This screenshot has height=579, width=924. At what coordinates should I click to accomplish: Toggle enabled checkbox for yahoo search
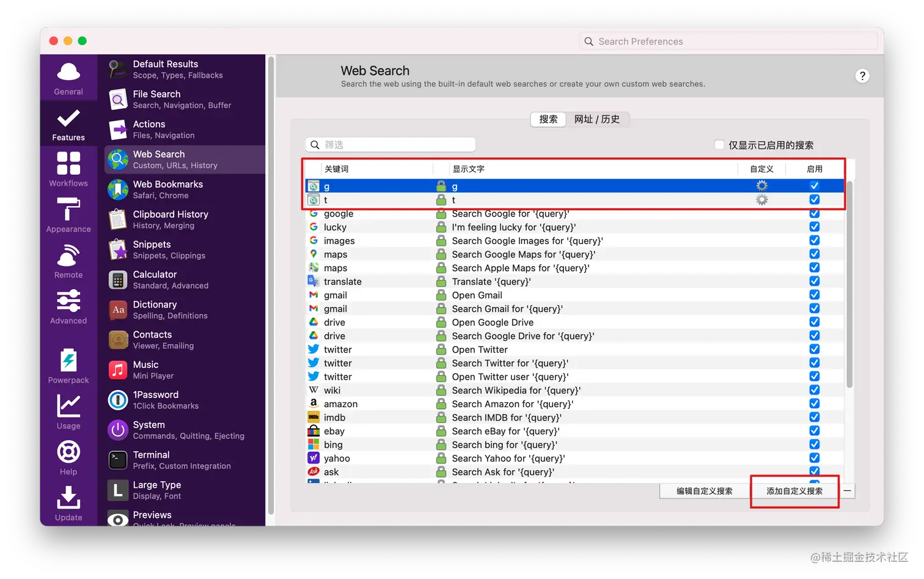[815, 458]
